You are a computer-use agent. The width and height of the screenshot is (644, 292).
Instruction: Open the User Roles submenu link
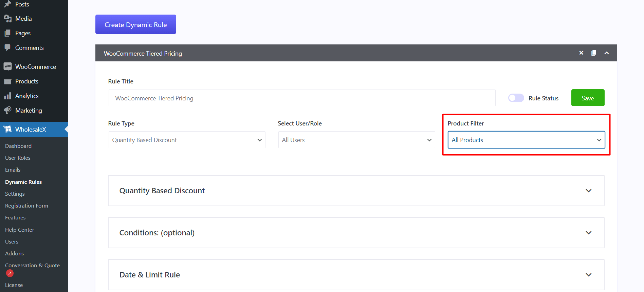18,158
